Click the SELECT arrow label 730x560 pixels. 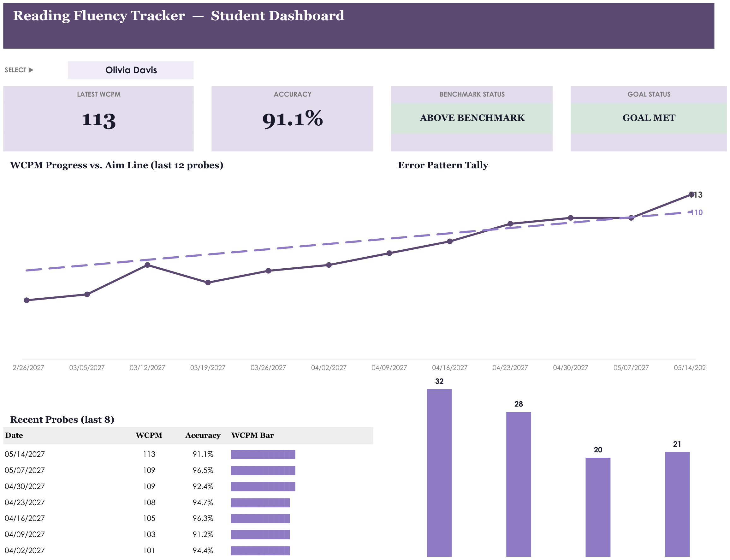19,70
